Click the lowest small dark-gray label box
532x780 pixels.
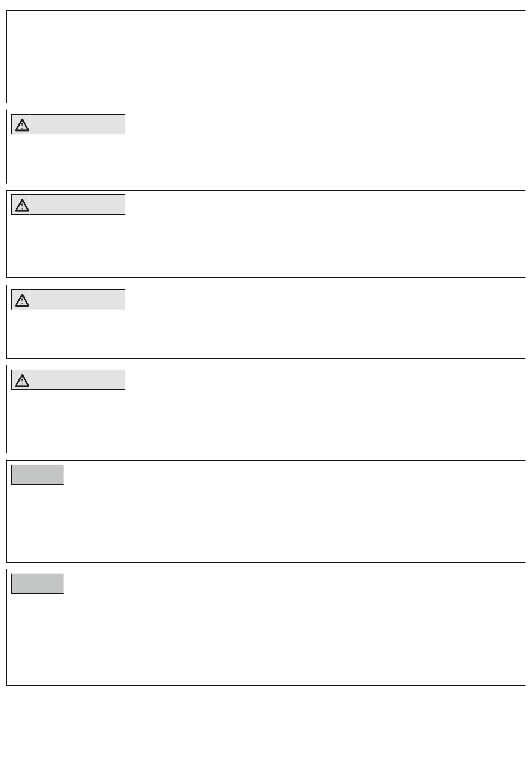pos(38,583)
